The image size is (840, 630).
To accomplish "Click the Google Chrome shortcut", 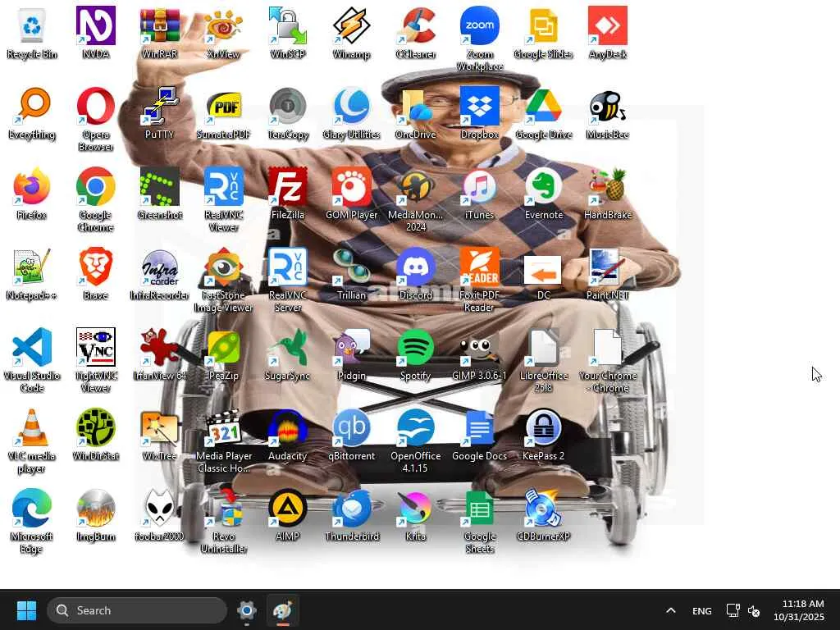I will [96, 199].
